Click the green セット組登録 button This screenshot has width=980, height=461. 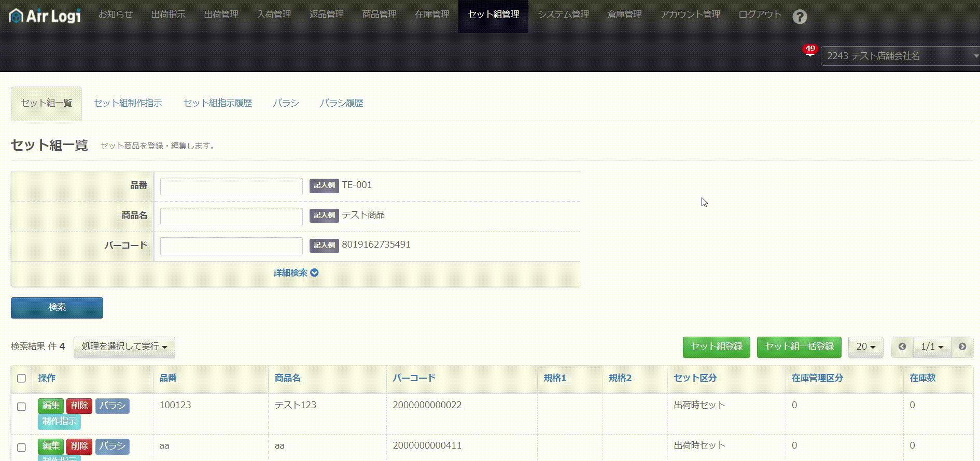(x=716, y=347)
